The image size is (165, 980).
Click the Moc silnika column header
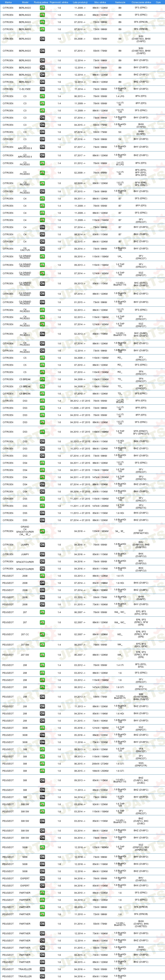(x=100, y=2)
